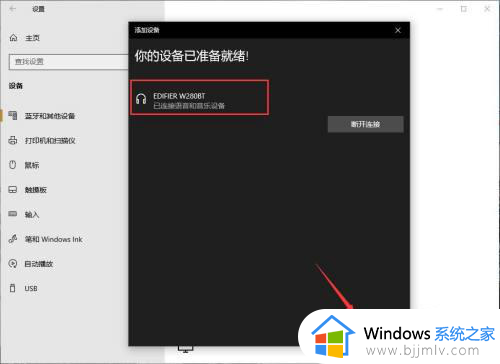The width and height of the screenshot is (500, 364).
Task: Click the home icon beside 主页
Action: pyautogui.click(x=13, y=38)
